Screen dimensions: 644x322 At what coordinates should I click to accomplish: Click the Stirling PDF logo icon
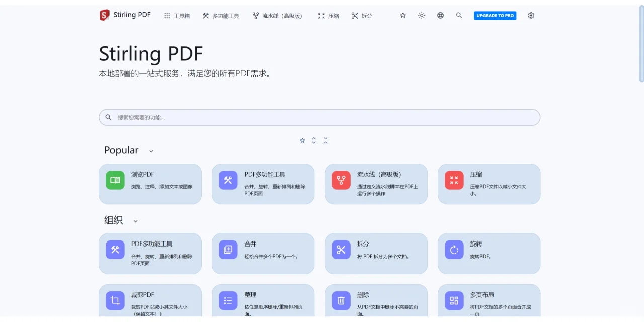coord(104,15)
